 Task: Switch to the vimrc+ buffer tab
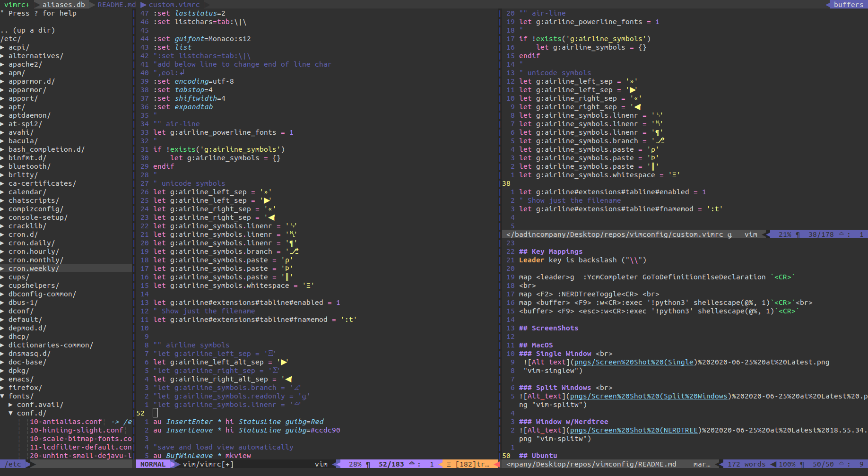(x=17, y=4)
